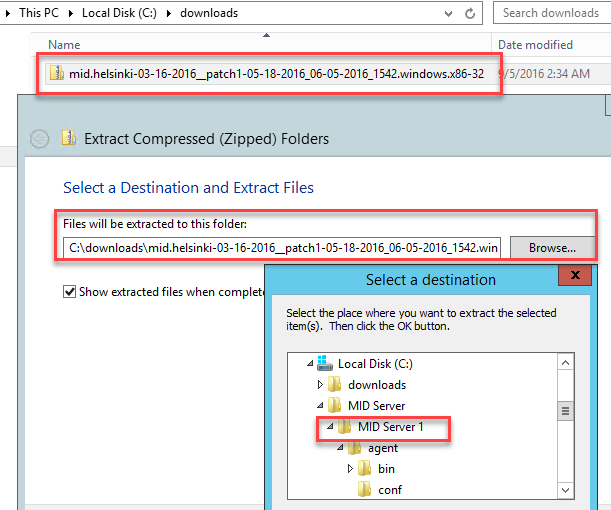611x510 pixels.
Task: Click Local Disk (C:) in breadcrumb path
Action: pyautogui.click(x=119, y=13)
